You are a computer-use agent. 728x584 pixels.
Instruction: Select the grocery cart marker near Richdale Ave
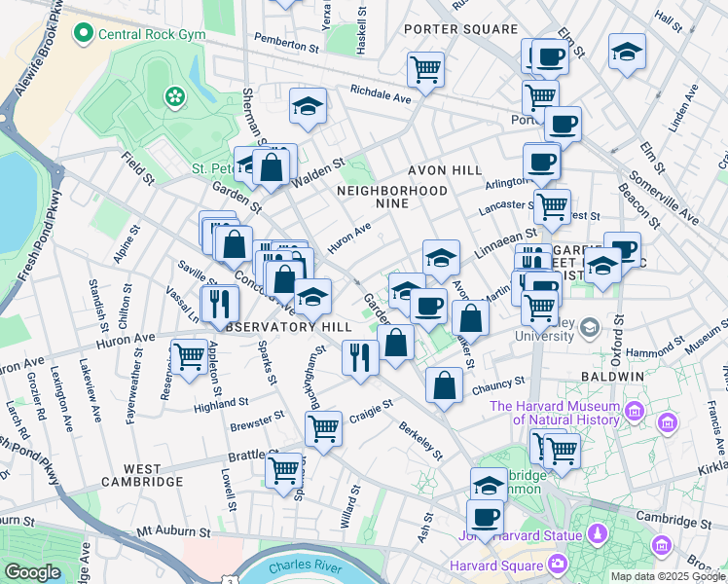coord(425,70)
